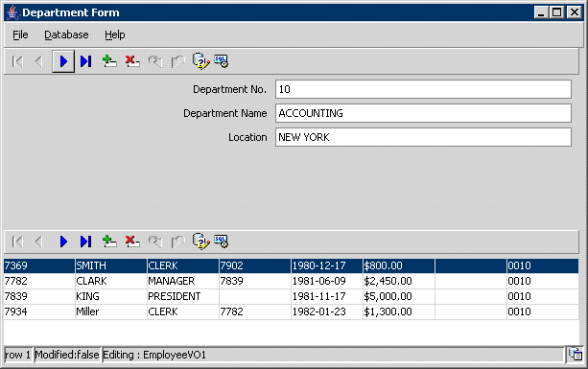Viewport: 588px width, 369px height.
Task: Click hire date 1981-06-09
Action: coord(327,281)
